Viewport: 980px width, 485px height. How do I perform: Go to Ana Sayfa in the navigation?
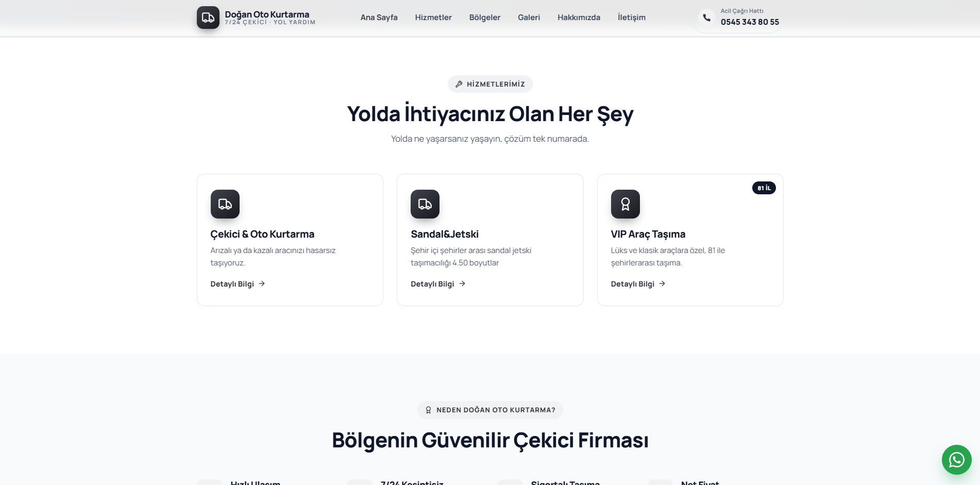click(x=379, y=18)
